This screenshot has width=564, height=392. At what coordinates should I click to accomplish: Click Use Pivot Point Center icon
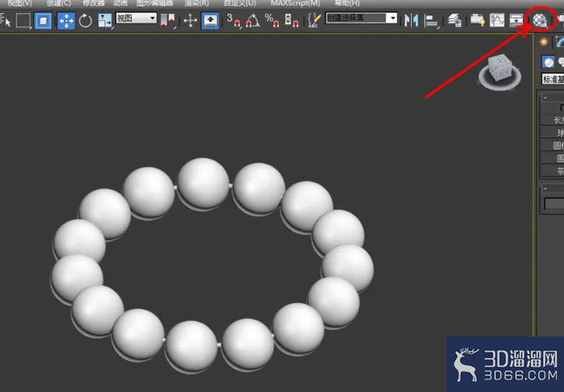tap(168, 20)
